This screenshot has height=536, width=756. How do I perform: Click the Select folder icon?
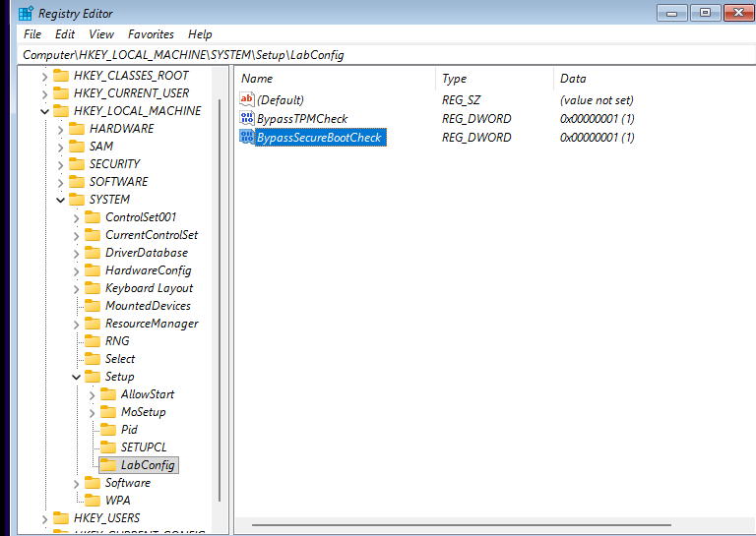tap(93, 359)
